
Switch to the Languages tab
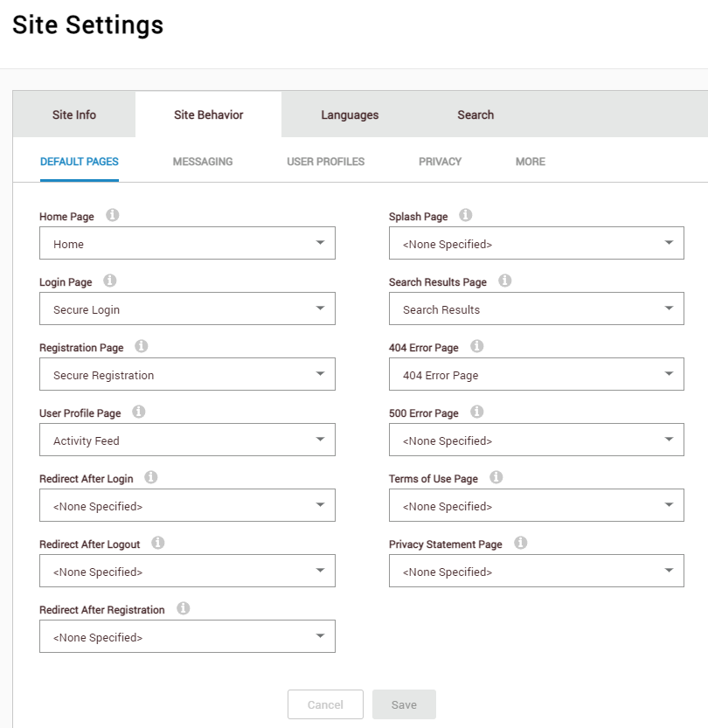349,114
